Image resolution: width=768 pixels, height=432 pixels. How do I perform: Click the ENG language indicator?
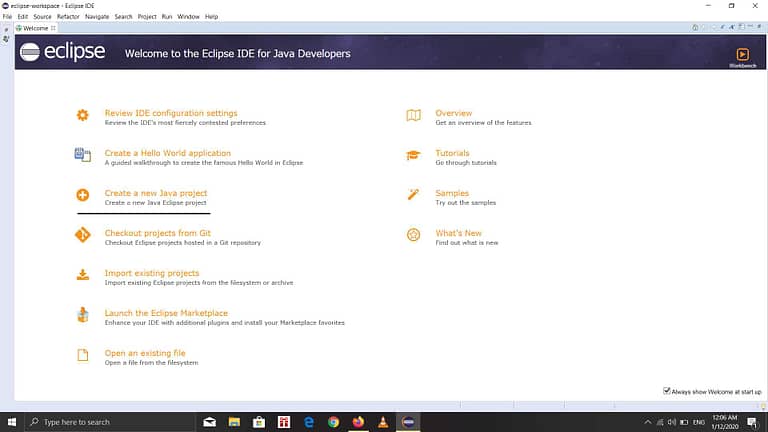(699, 422)
